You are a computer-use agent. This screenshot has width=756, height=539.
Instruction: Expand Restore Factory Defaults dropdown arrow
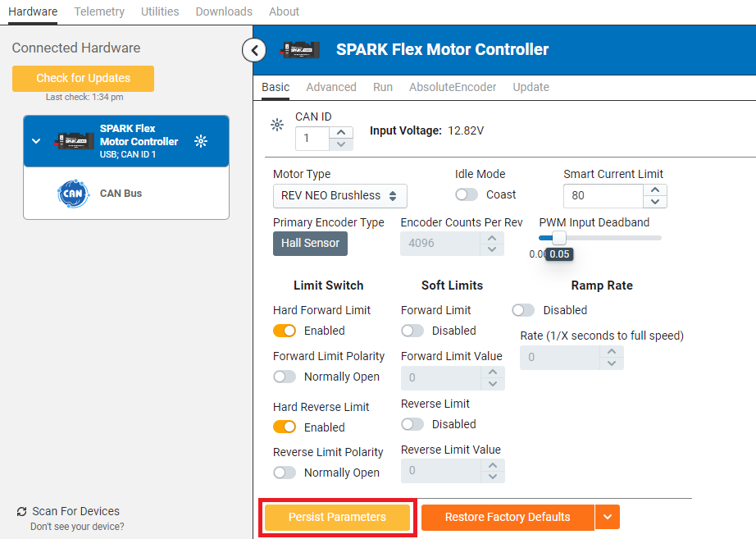608,517
